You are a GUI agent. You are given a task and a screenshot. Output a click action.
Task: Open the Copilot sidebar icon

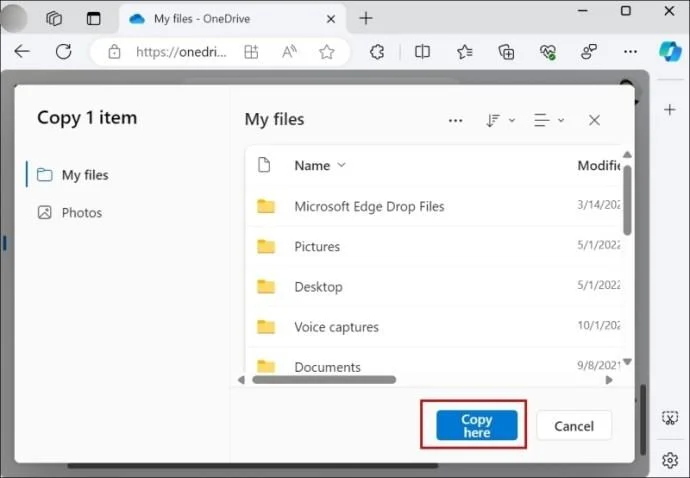pyautogui.click(x=670, y=51)
